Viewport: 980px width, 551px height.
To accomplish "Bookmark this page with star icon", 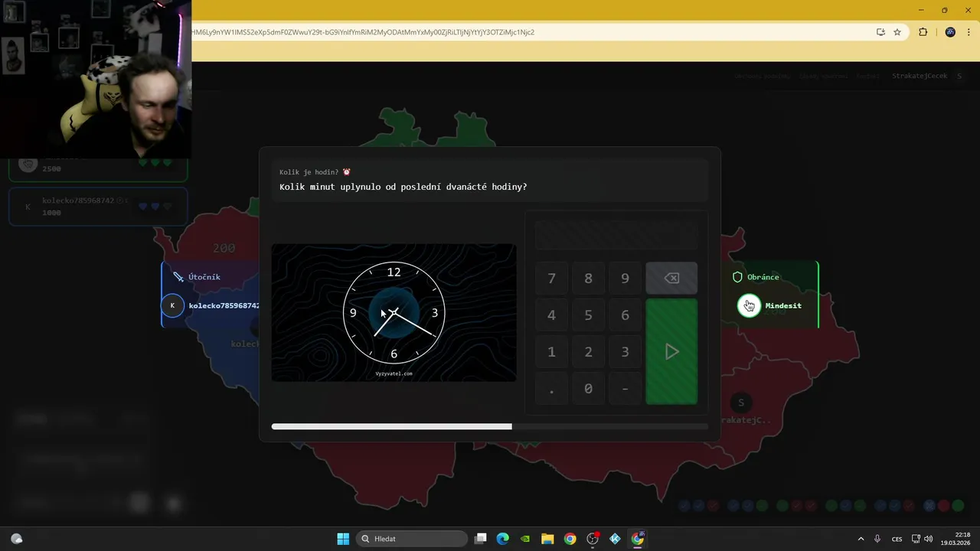I will click(x=897, y=32).
